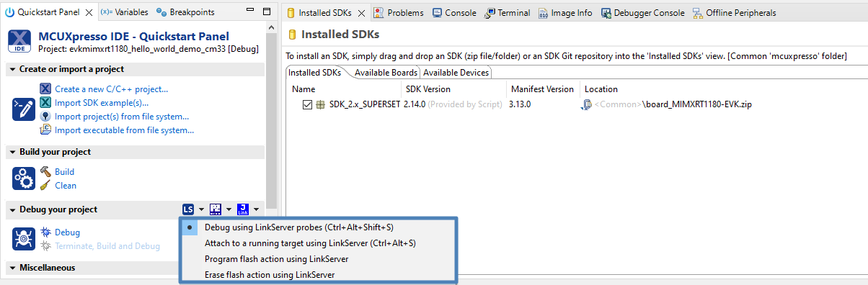
Task: Click the J-Link debug probe icon
Action: 243,209
